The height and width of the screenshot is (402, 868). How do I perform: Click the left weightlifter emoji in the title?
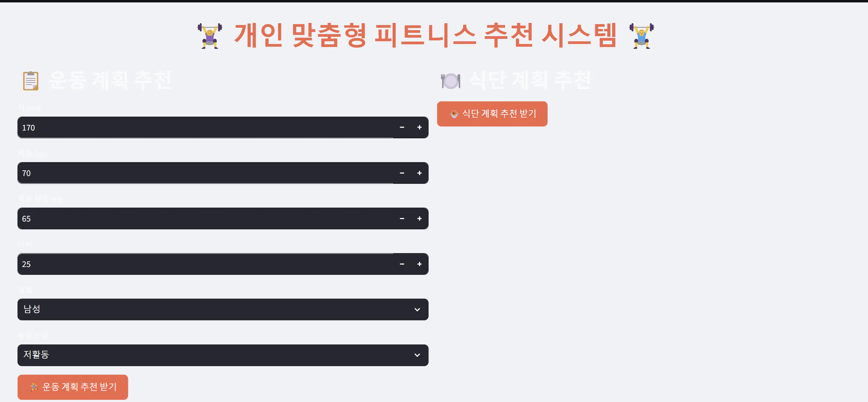[210, 35]
